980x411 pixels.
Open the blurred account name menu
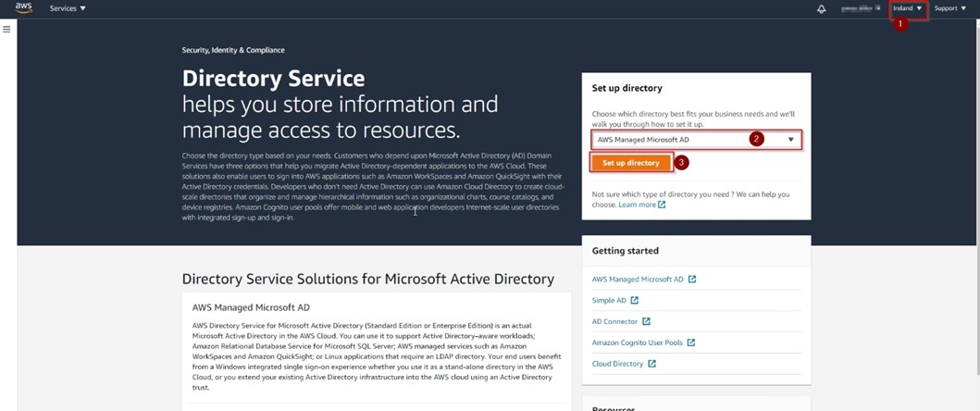(860, 8)
